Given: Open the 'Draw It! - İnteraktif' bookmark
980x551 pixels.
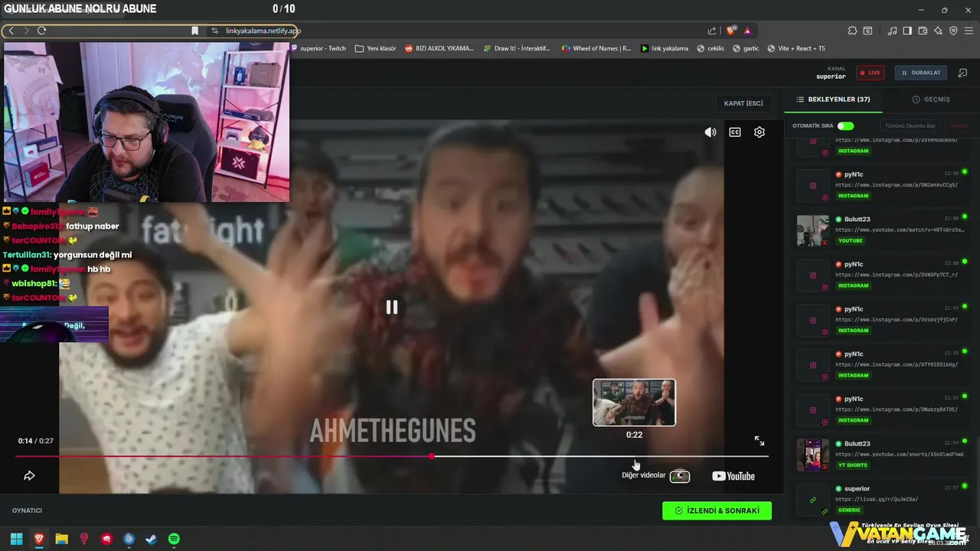Looking at the screenshot, I should (516, 48).
